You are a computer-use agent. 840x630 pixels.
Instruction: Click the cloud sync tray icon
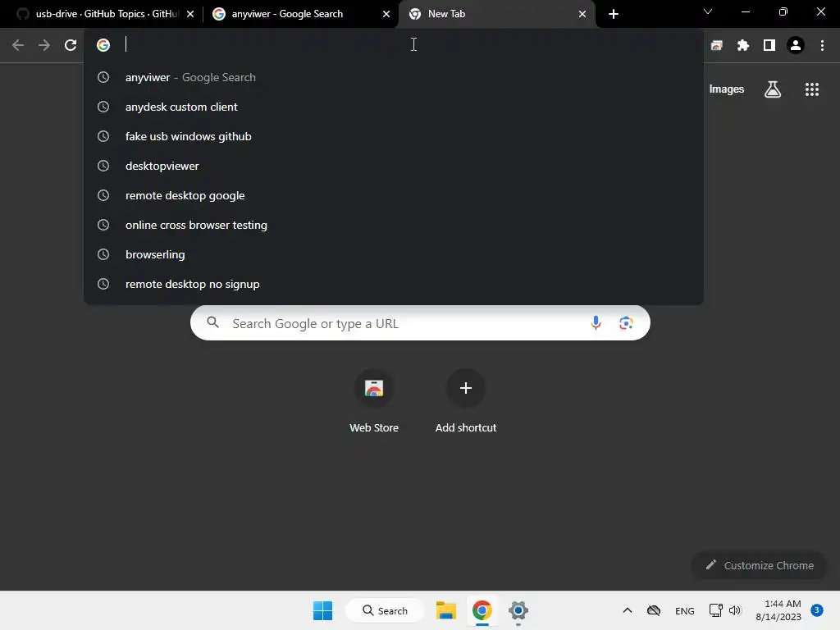point(654,610)
